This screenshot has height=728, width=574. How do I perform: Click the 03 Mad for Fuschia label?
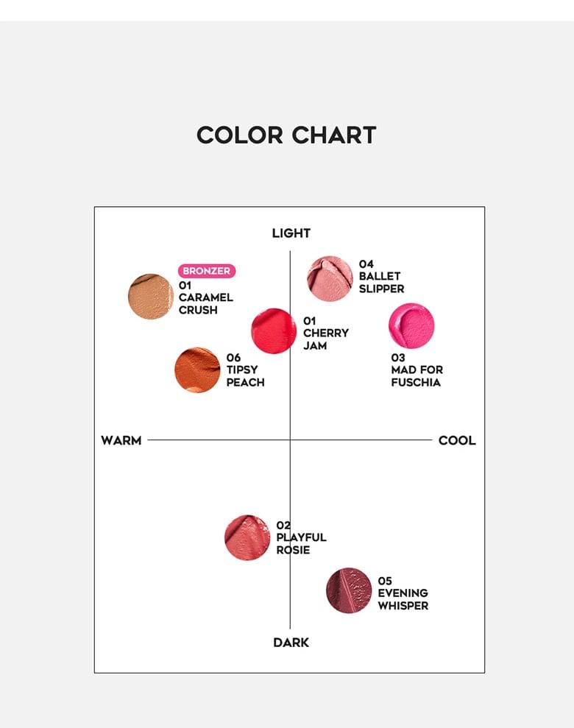417,370
